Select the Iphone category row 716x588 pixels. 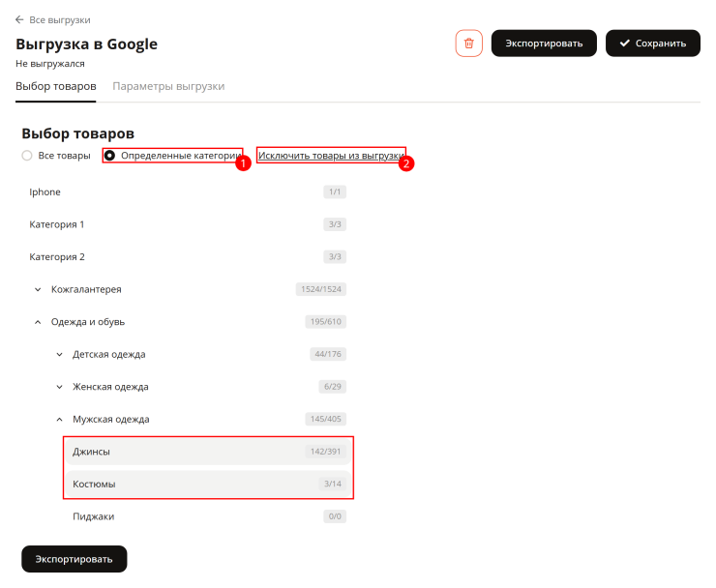188,191
